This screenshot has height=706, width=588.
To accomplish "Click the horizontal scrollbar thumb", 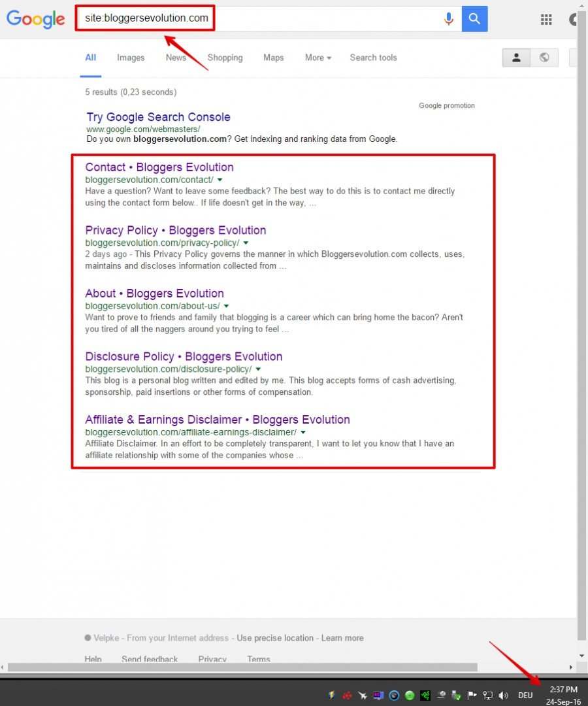I will [x=242, y=667].
